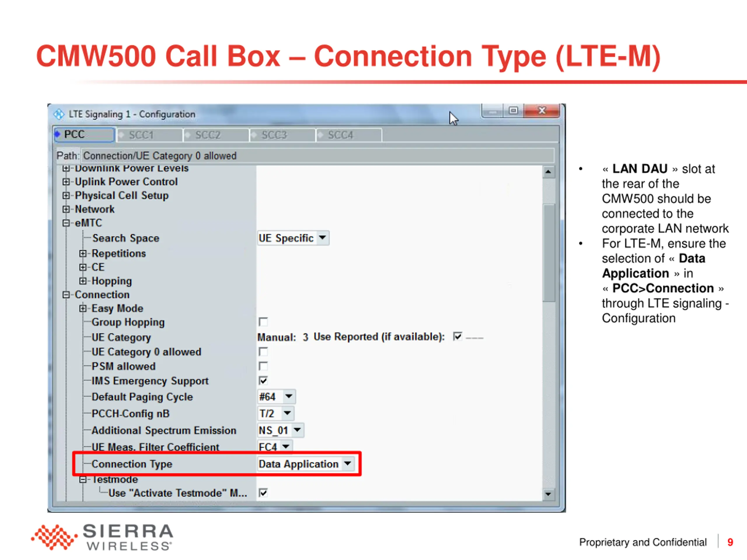The image size is (747, 560).
Task: Expand the Repetitions node
Action: (83, 253)
